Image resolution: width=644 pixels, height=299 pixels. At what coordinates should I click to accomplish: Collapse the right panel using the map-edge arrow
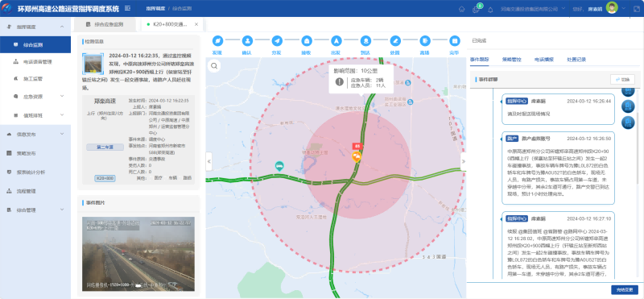coord(464,161)
